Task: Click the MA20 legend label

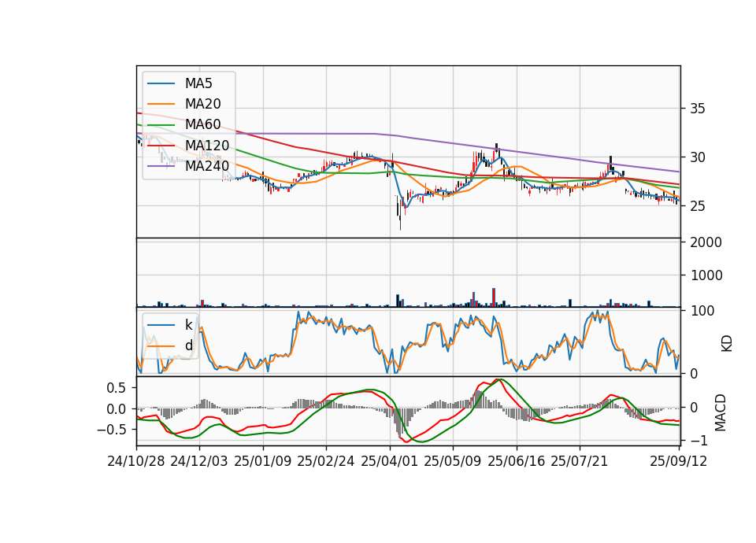Action: tap(202, 104)
